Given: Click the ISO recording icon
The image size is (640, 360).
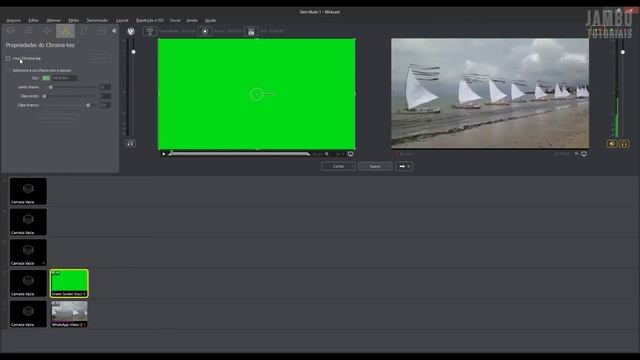Looking at the screenshot, I should (251, 31).
